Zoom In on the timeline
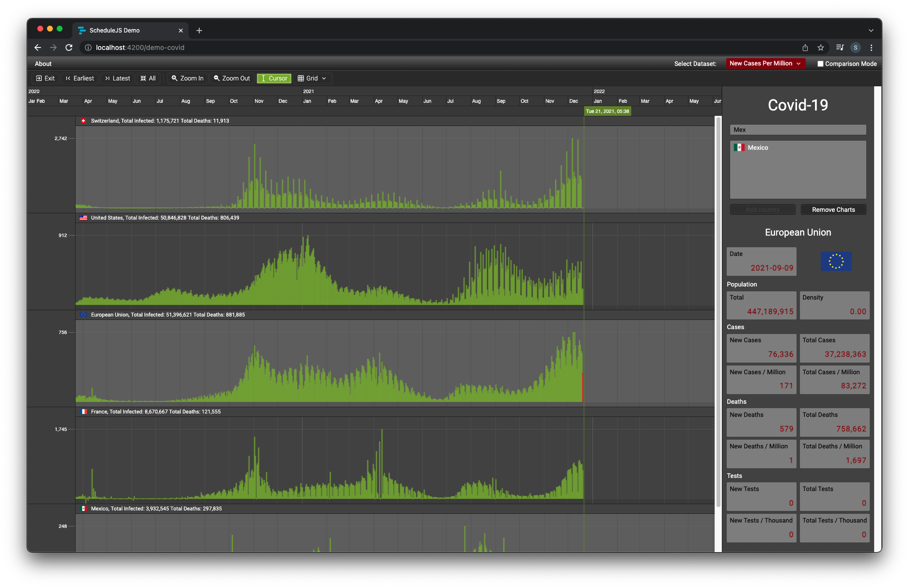The height and width of the screenshot is (588, 909). [x=187, y=79]
